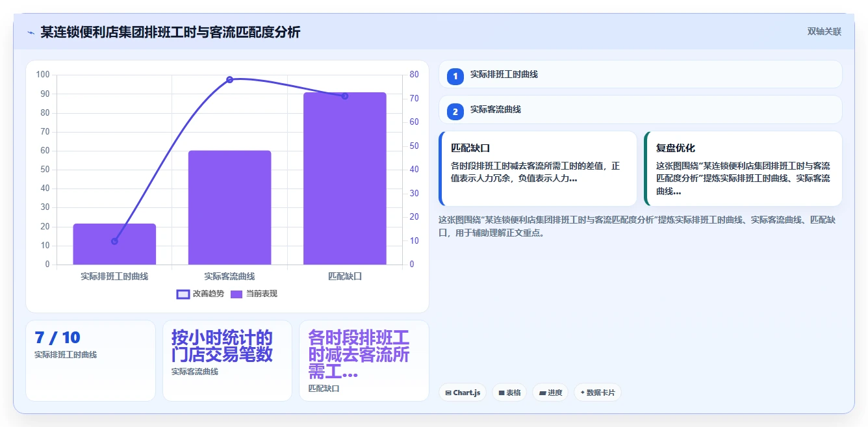Select the 实际排班工时曲线 list row
The height and width of the screenshot is (427, 868).
[641, 74]
